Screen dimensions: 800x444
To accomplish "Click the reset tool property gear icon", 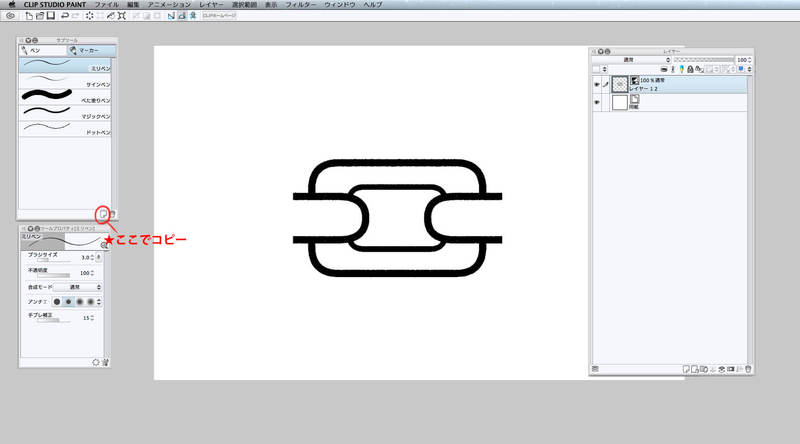I will pos(96,362).
